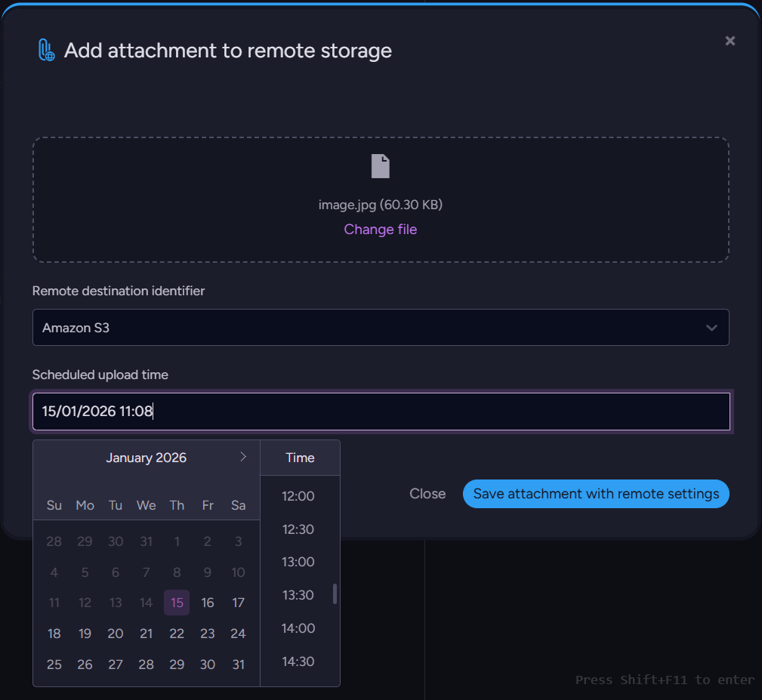Click the January 2026 month header
Image resolution: width=762 pixels, height=700 pixels.
[x=146, y=458]
